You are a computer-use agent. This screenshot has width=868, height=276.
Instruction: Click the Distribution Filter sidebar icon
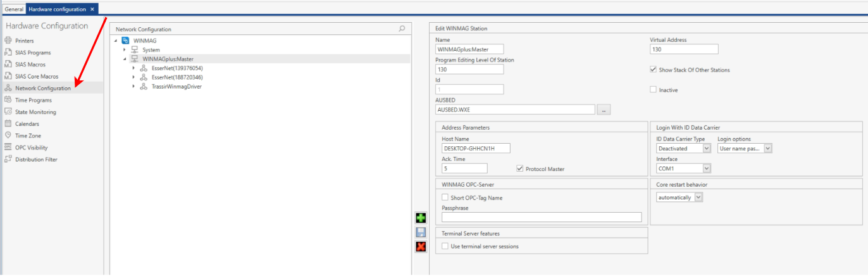[x=8, y=160]
